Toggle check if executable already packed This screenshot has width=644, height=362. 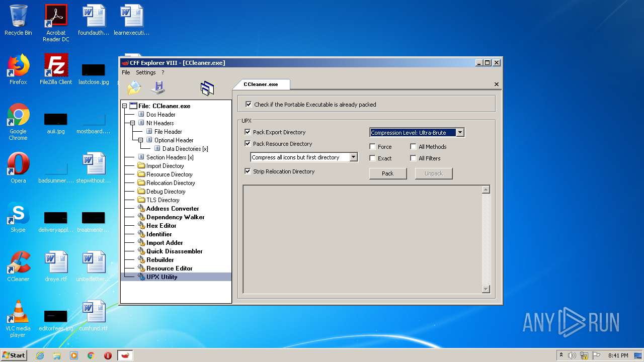[x=249, y=105]
